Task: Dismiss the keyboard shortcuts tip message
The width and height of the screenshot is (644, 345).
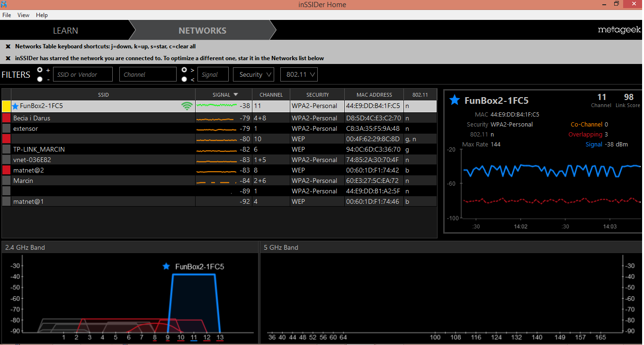Action: [x=8, y=46]
